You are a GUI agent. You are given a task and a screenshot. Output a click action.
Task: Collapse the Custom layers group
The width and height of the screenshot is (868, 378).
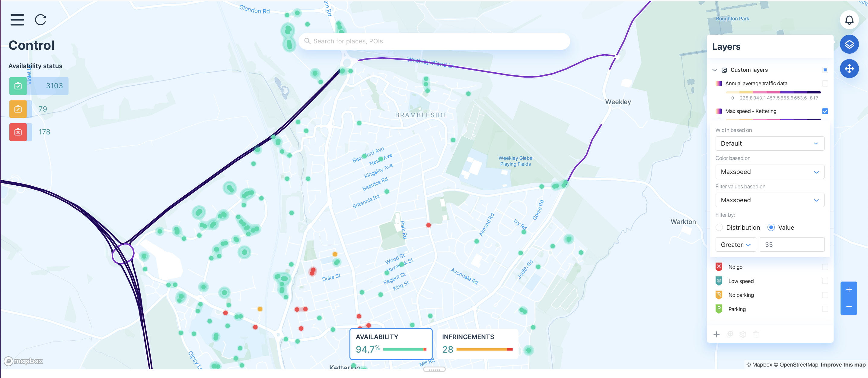pos(715,70)
